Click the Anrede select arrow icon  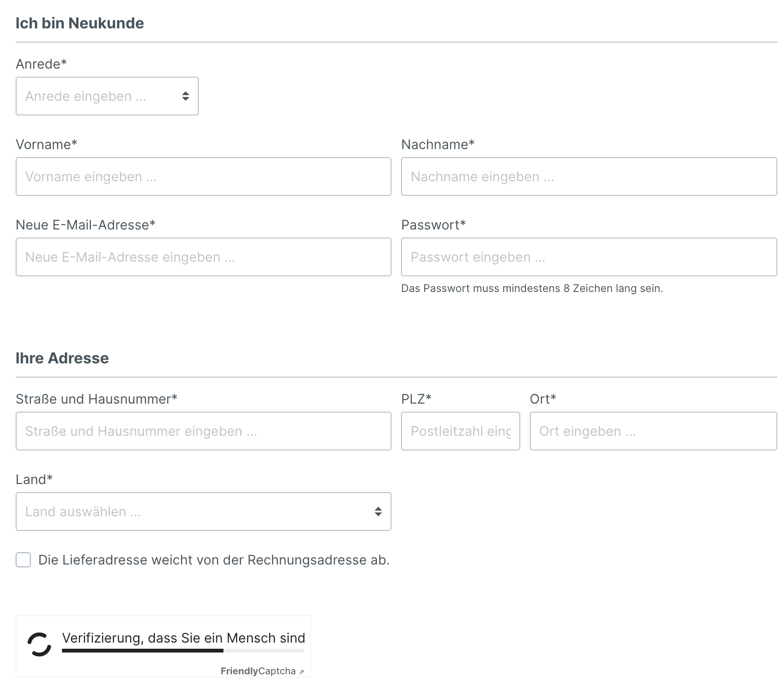[x=186, y=97]
